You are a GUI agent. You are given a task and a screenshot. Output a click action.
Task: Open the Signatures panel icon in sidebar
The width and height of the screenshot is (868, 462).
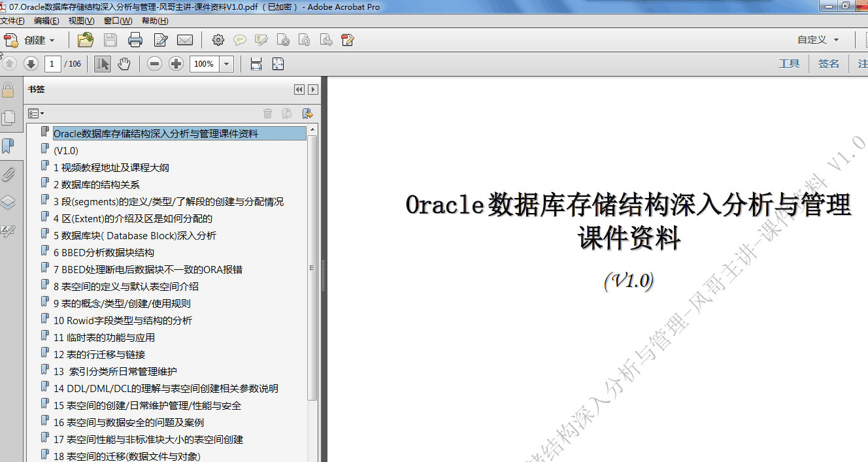pos(8,231)
